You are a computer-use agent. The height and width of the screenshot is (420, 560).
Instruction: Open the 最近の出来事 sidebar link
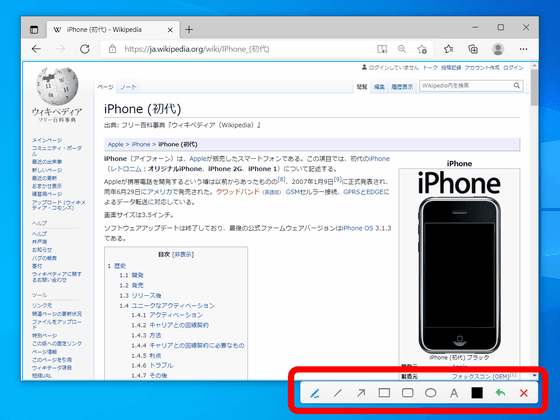click(x=47, y=162)
